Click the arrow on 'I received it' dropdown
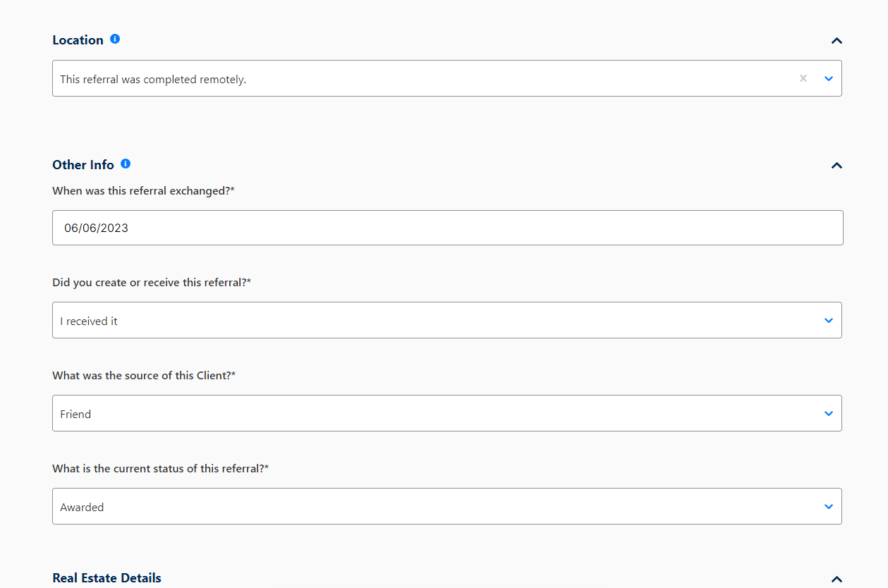The height and width of the screenshot is (588, 888). [829, 320]
